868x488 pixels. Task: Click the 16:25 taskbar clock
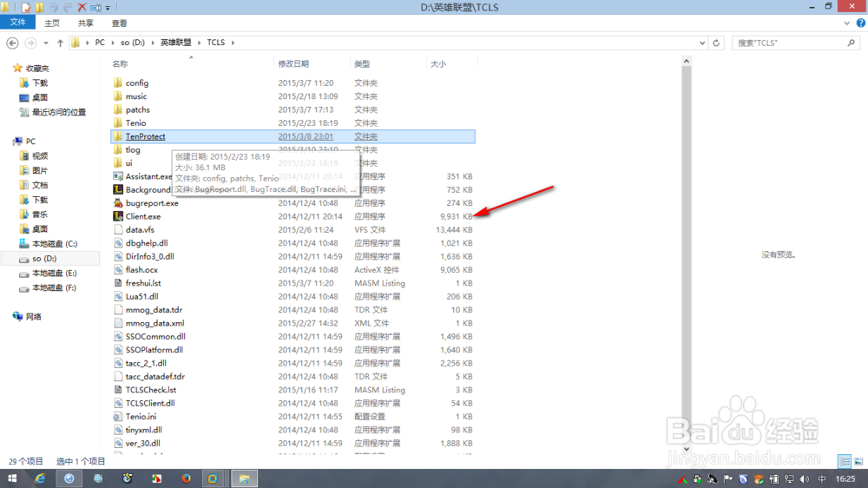(845, 478)
